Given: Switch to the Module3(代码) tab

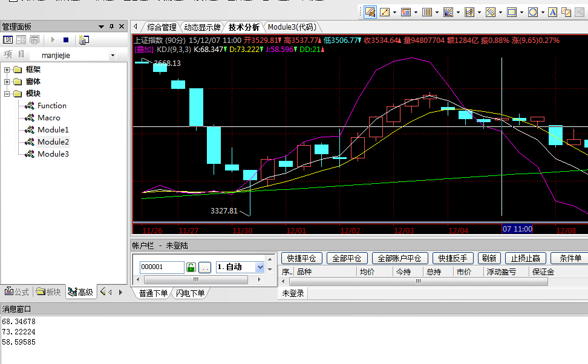Looking at the screenshot, I should coord(292,27).
